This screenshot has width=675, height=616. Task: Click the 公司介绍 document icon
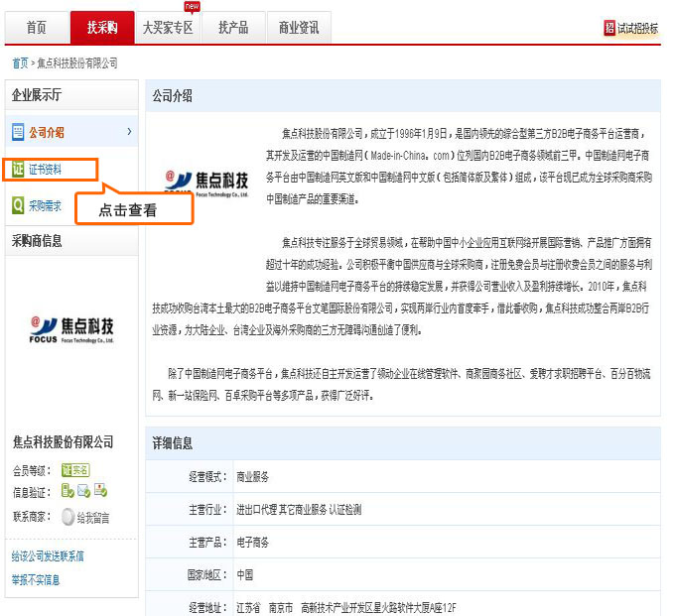[18, 132]
